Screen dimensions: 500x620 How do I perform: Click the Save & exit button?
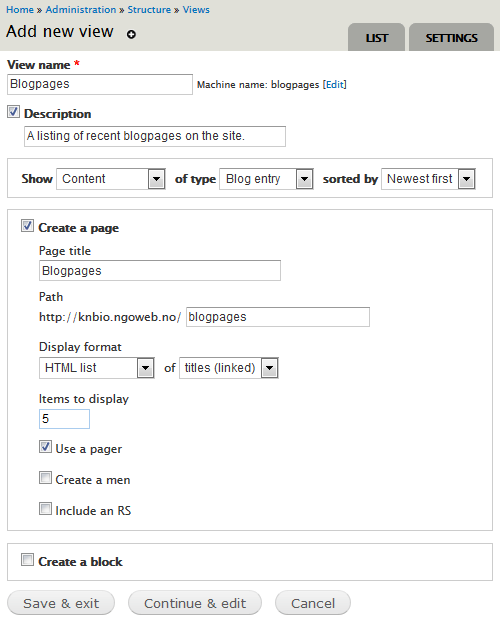pyautogui.click(x=61, y=603)
